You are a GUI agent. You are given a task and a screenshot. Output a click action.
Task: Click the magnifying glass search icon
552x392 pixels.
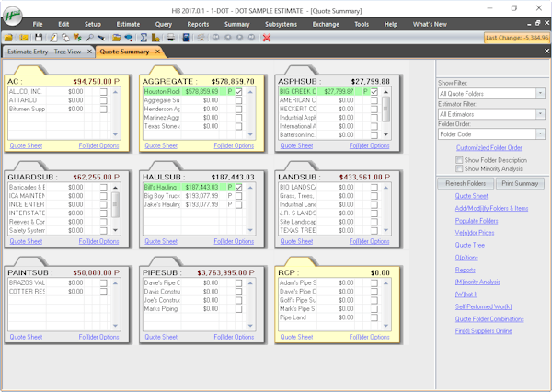click(89, 38)
